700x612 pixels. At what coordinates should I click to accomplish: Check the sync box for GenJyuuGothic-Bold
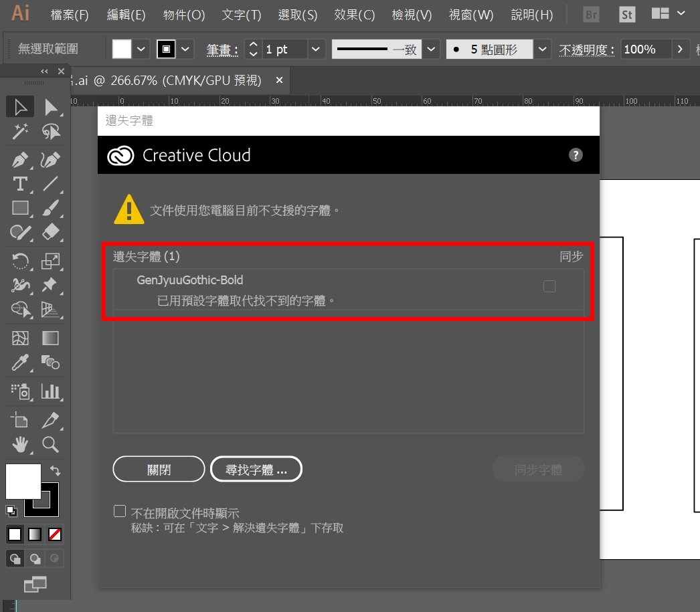coord(549,286)
